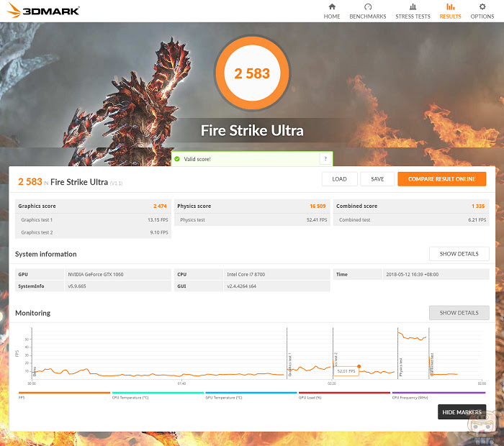Click the Physics test chart marker
504x446 pixels.
[x=400, y=367]
